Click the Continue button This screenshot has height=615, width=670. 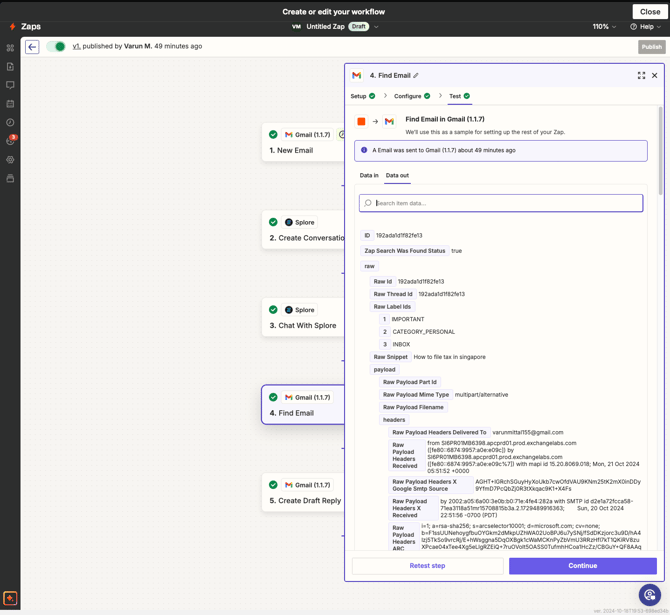click(x=583, y=566)
